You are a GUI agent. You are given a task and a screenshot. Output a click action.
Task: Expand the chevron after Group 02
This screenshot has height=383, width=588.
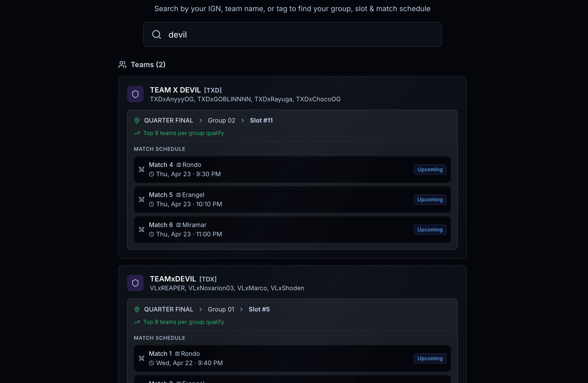pyautogui.click(x=242, y=120)
